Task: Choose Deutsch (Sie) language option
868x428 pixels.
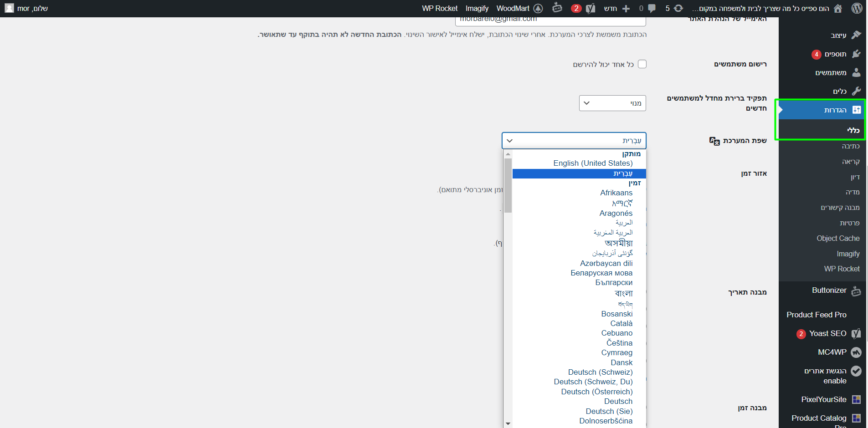Action: tap(609, 411)
